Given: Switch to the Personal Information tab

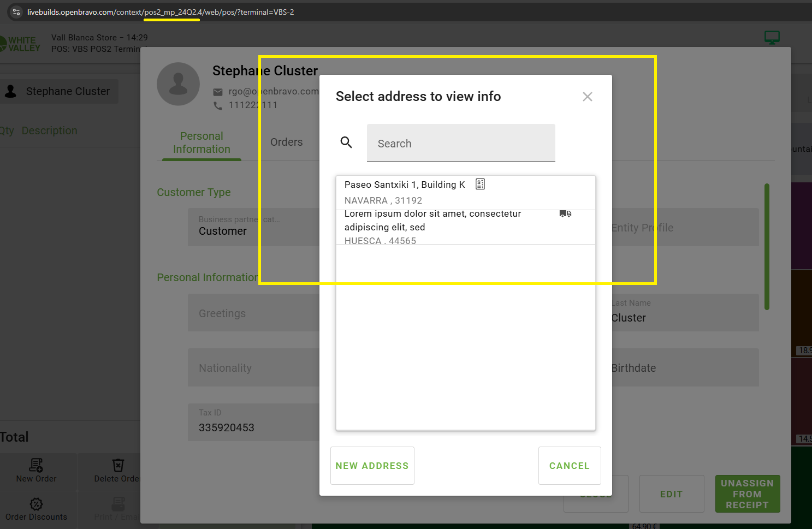Looking at the screenshot, I should pyautogui.click(x=201, y=142).
